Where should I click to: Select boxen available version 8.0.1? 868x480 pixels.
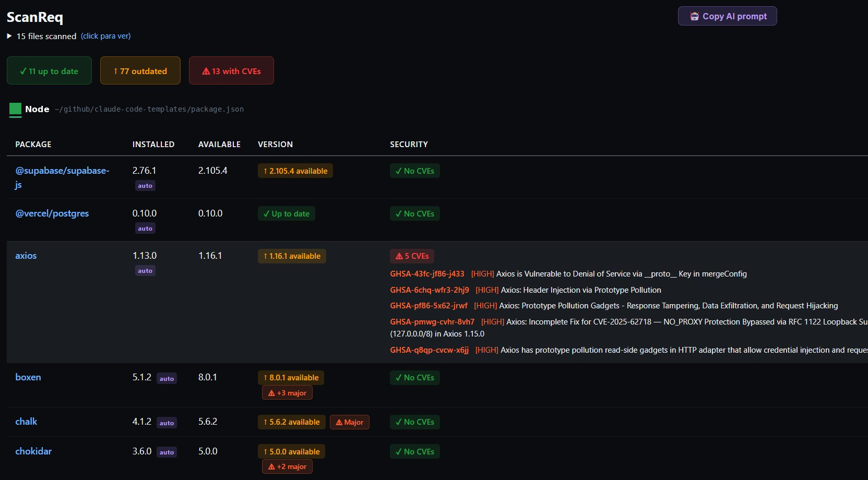[x=208, y=377]
